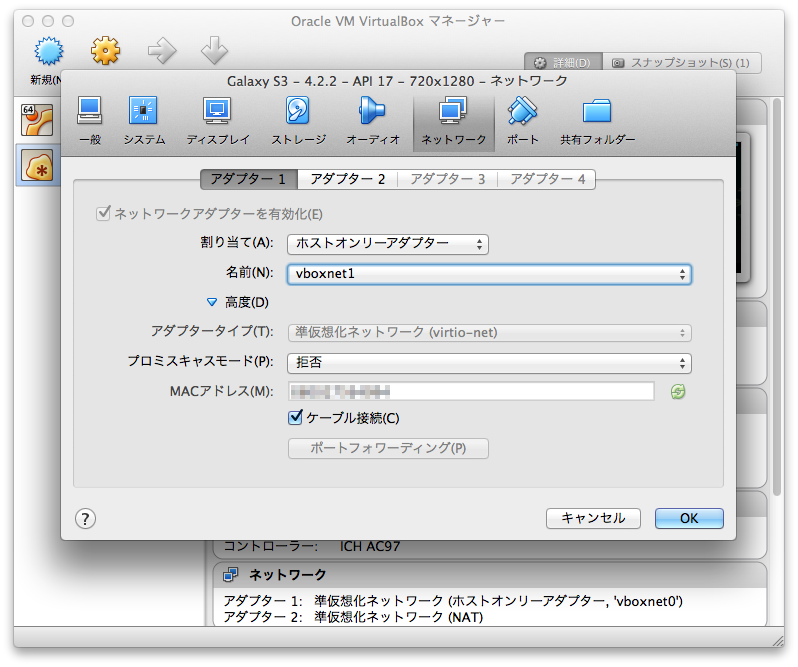Click the down-arrow Discard icon in manager toolbar

(214, 50)
